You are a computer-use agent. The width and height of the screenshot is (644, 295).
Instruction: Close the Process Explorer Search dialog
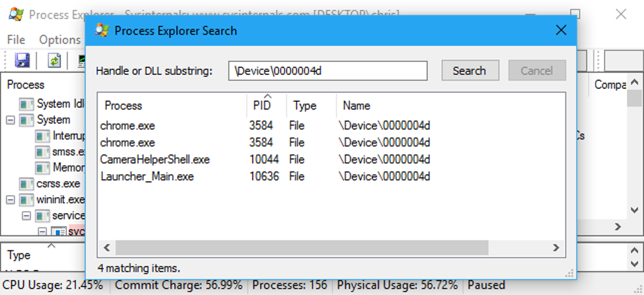(561, 30)
